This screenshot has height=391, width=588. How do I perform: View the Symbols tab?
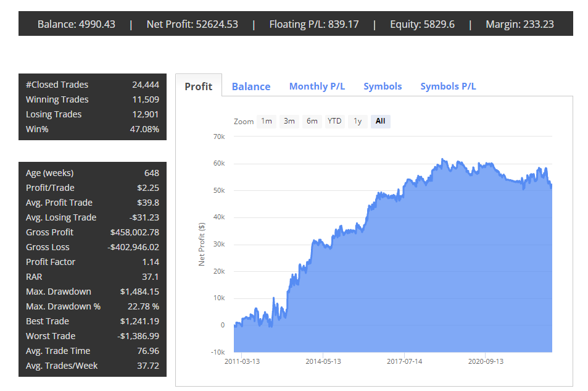(x=383, y=86)
